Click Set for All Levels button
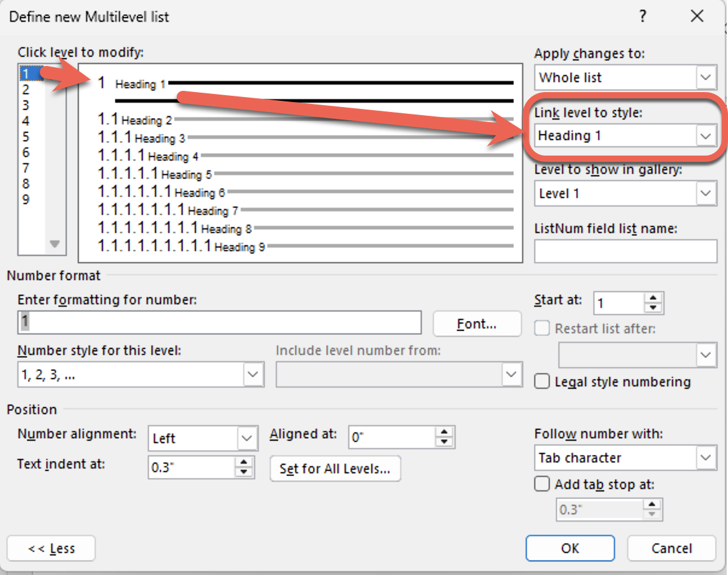Viewport: 728px width, 575px height. (335, 469)
